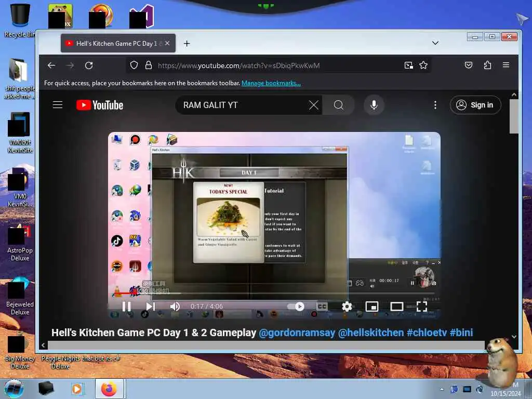Run search with the magnifier button
The height and width of the screenshot is (399, 532).
(339, 105)
